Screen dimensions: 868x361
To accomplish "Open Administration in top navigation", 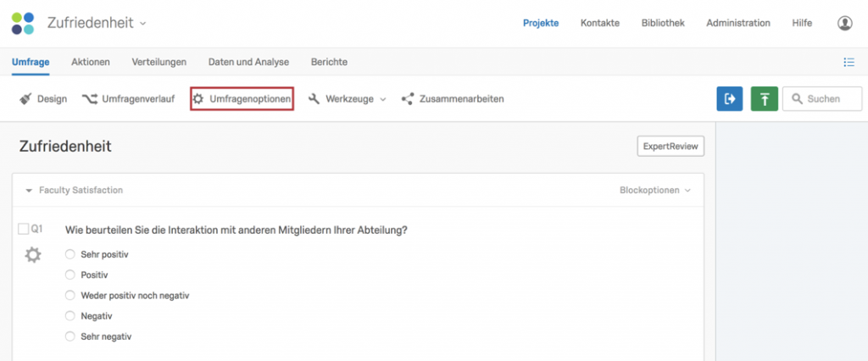I will (x=738, y=23).
